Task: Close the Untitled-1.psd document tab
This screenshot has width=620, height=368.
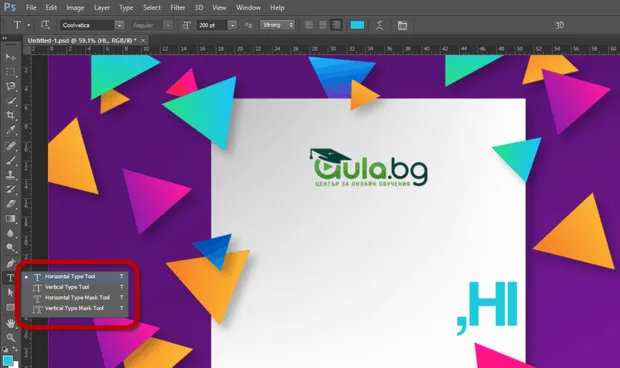Action: [x=143, y=40]
